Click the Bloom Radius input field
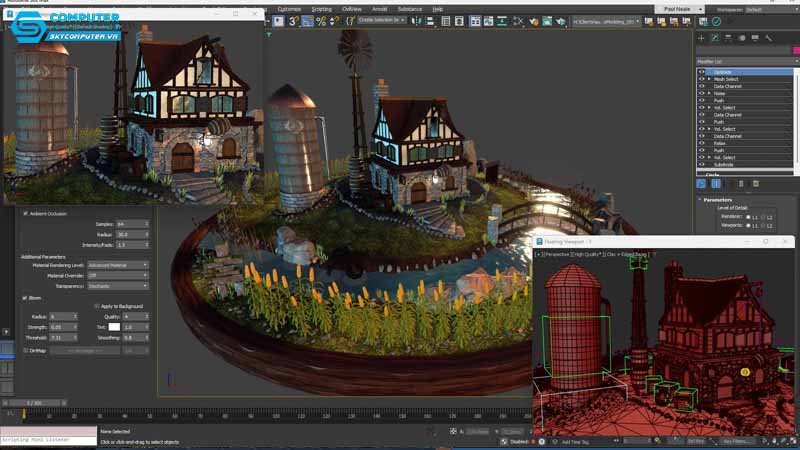 pyautogui.click(x=63, y=317)
